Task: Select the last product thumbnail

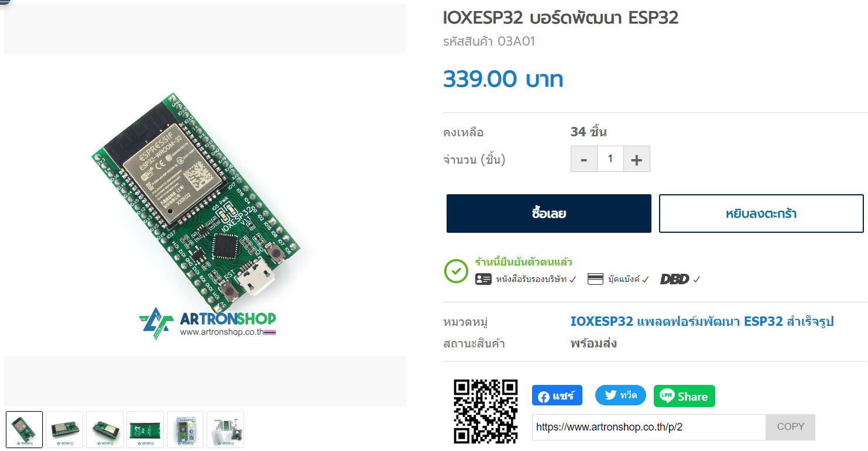Action: click(225, 430)
